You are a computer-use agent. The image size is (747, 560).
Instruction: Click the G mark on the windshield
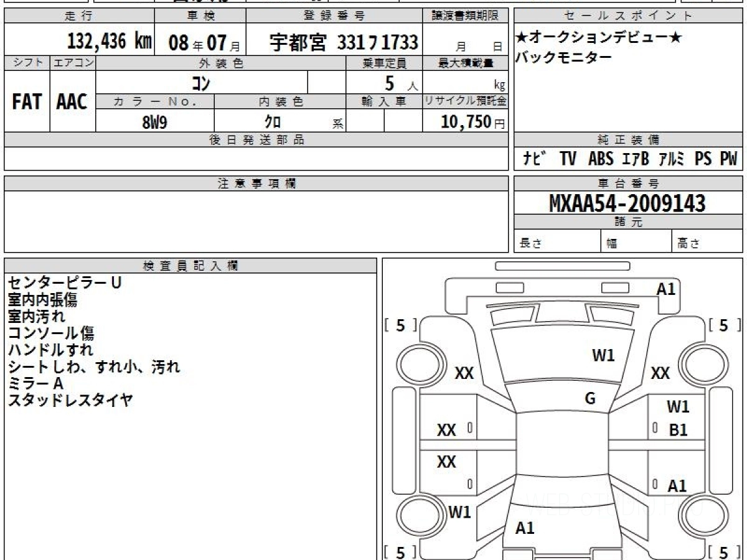click(590, 399)
